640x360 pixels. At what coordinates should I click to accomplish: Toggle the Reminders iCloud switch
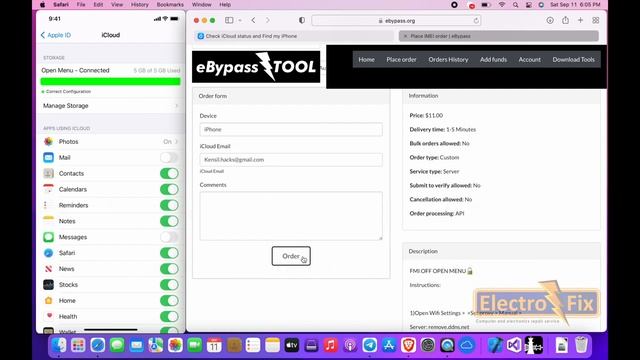click(169, 205)
